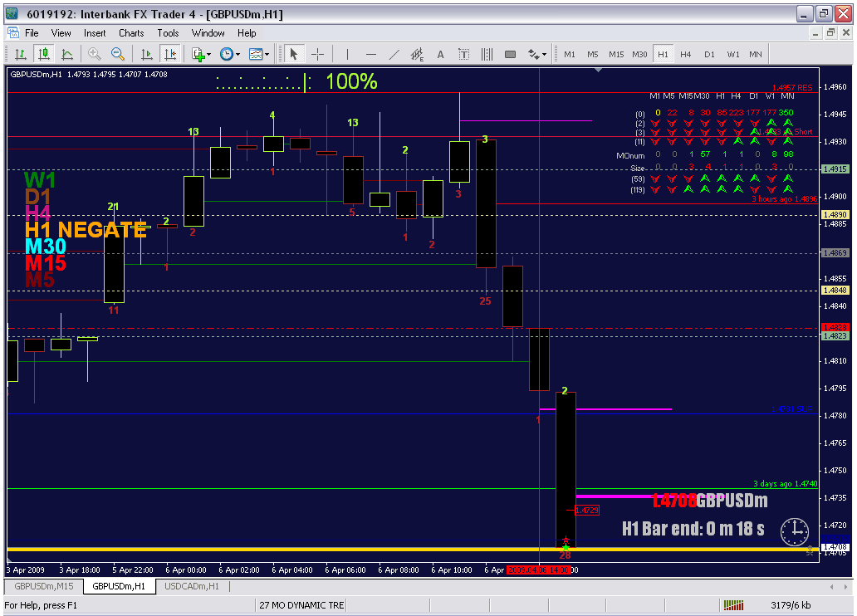Open the File menu
Screen dimensions: 857x616
tap(32, 33)
